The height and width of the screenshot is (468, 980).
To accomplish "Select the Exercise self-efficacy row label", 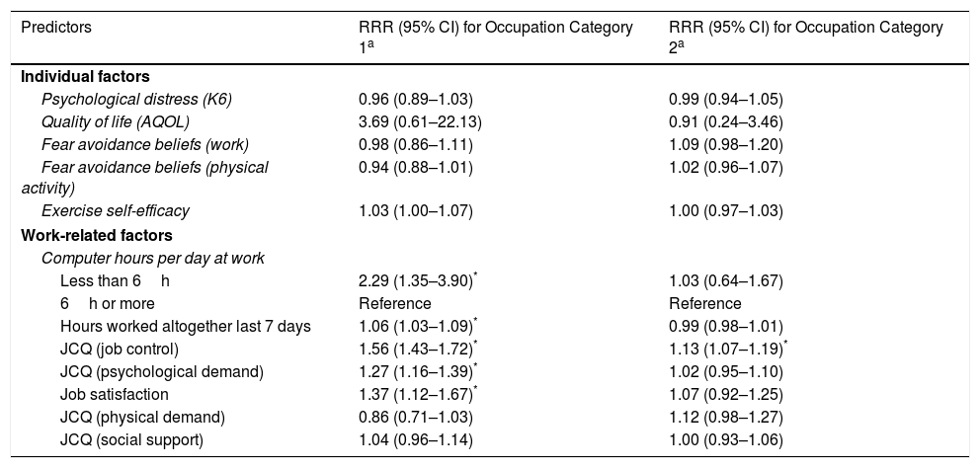I will pos(115,211).
